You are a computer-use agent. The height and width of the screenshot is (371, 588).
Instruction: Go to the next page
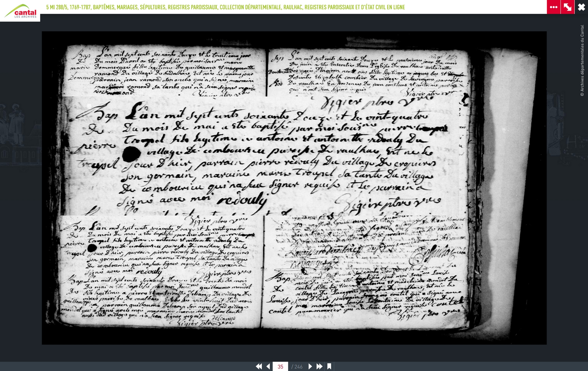310,366
